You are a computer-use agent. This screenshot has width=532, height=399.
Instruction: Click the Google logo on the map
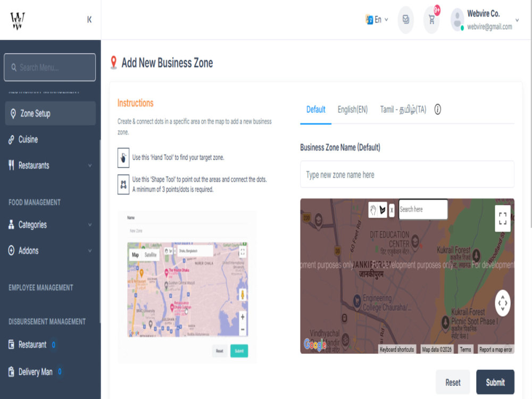(315, 345)
